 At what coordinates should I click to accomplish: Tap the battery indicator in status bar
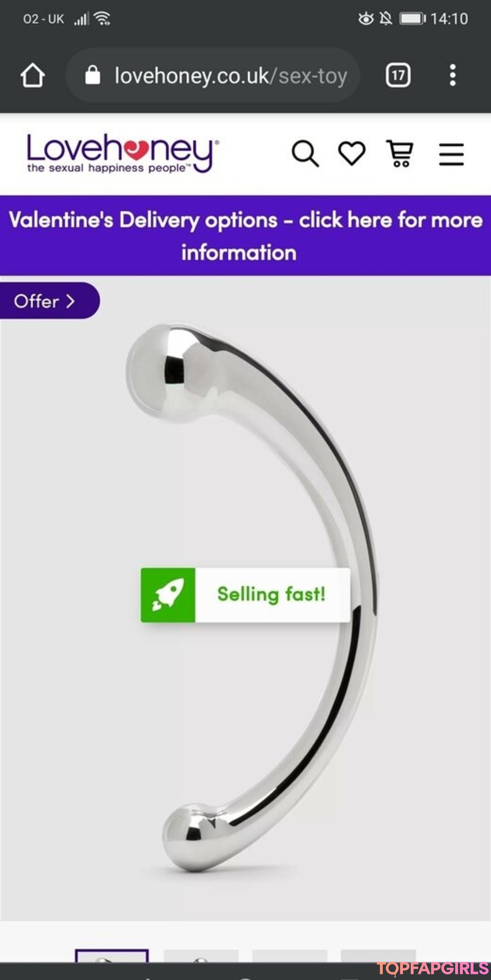(x=413, y=19)
